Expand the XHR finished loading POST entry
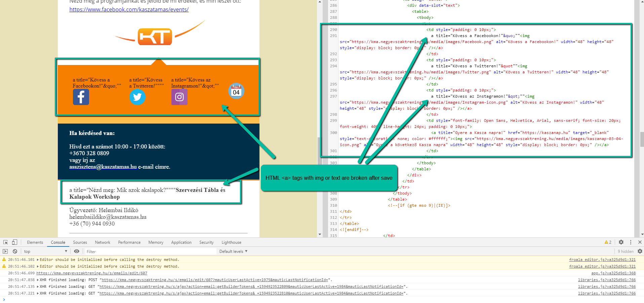This screenshot has width=644, height=303. (x=38, y=280)
